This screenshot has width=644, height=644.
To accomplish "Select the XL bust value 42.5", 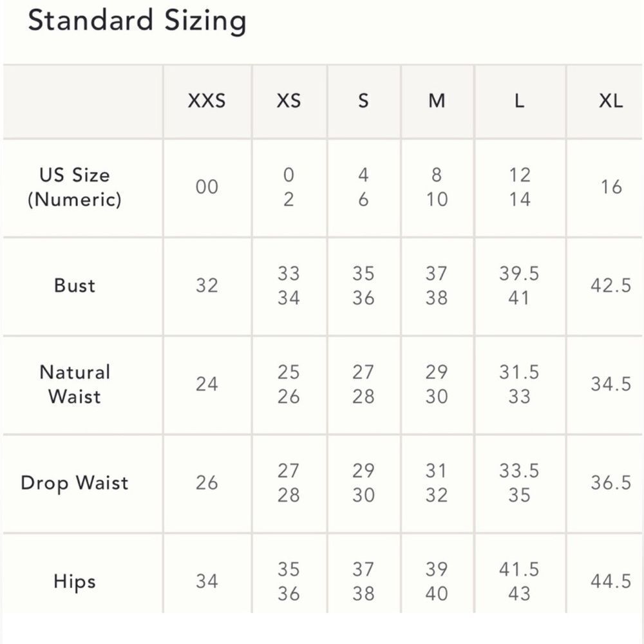I will point(611,285).
